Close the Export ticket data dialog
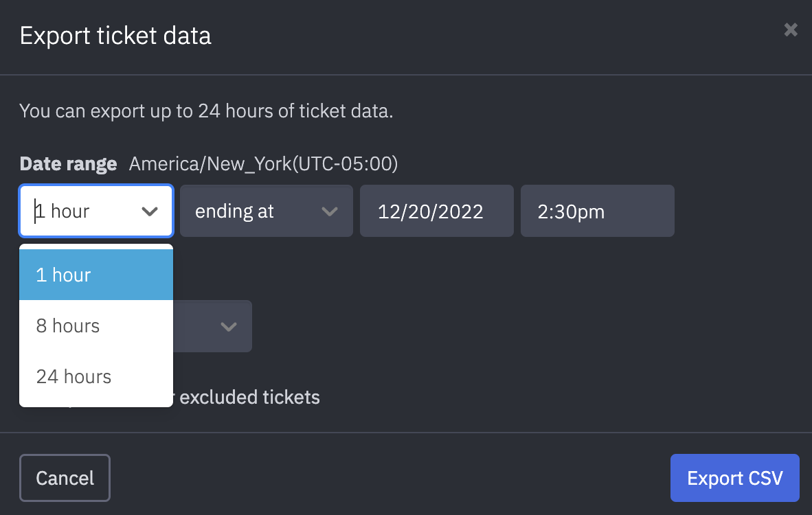812x515 pixels. coord(791,30)
